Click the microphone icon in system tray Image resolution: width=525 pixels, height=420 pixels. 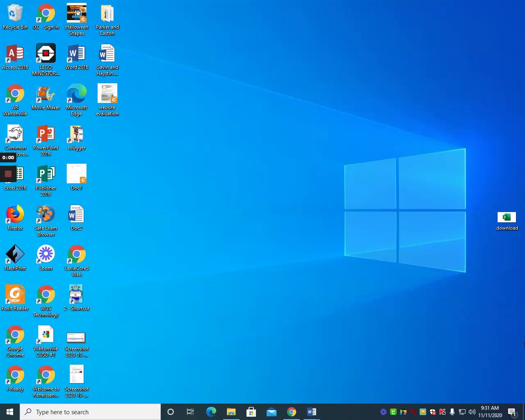click(452, 412)
